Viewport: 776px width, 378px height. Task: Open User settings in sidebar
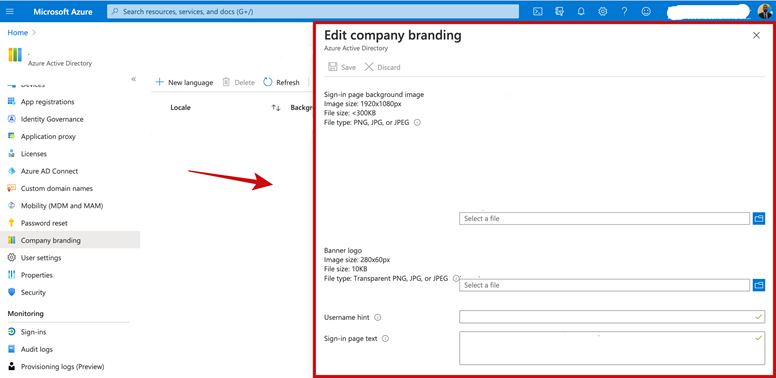41,258
